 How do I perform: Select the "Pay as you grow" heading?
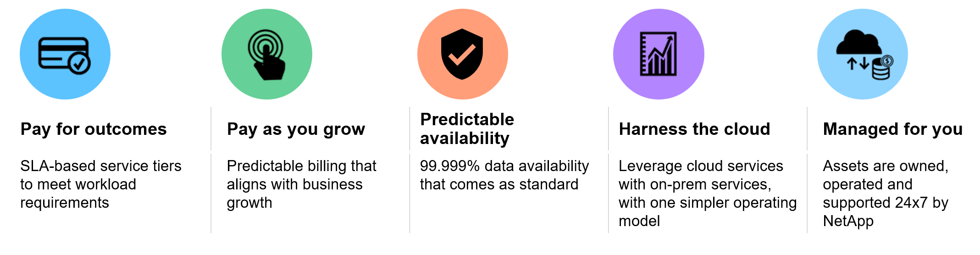[296, 129]
